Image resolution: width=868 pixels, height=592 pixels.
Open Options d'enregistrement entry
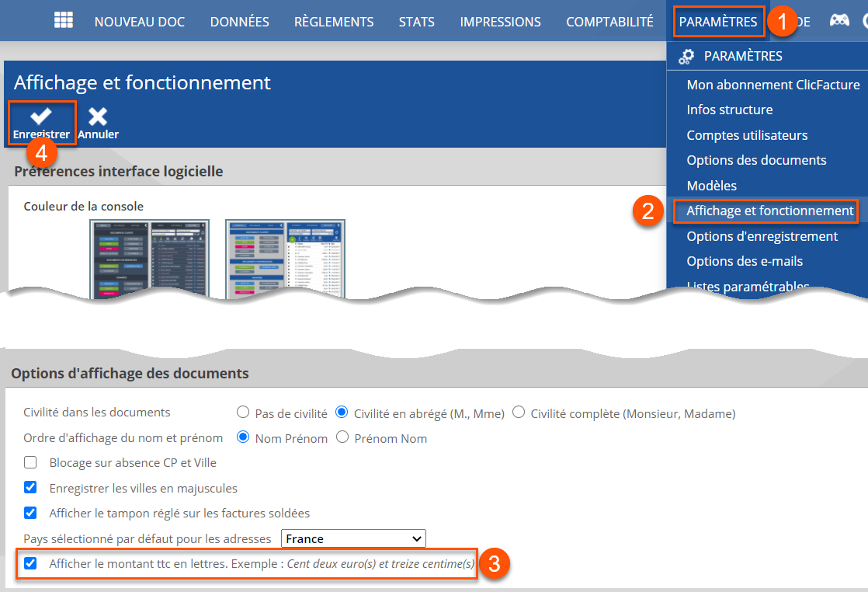point(762,236)
